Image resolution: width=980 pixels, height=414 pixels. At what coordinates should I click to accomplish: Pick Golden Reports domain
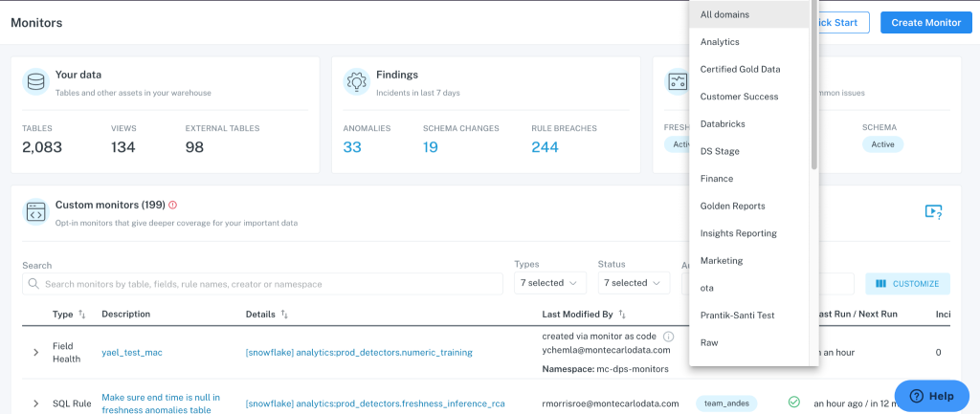(x=749, y=207)
